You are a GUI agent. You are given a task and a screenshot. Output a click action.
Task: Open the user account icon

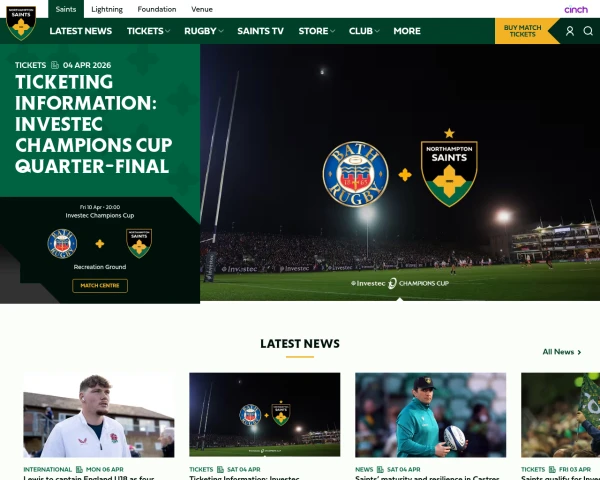570,31
